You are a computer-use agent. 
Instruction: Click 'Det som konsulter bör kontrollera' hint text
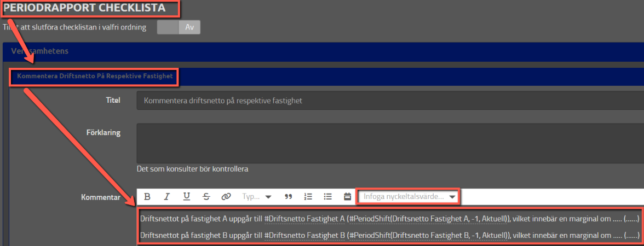coord(193,168)
